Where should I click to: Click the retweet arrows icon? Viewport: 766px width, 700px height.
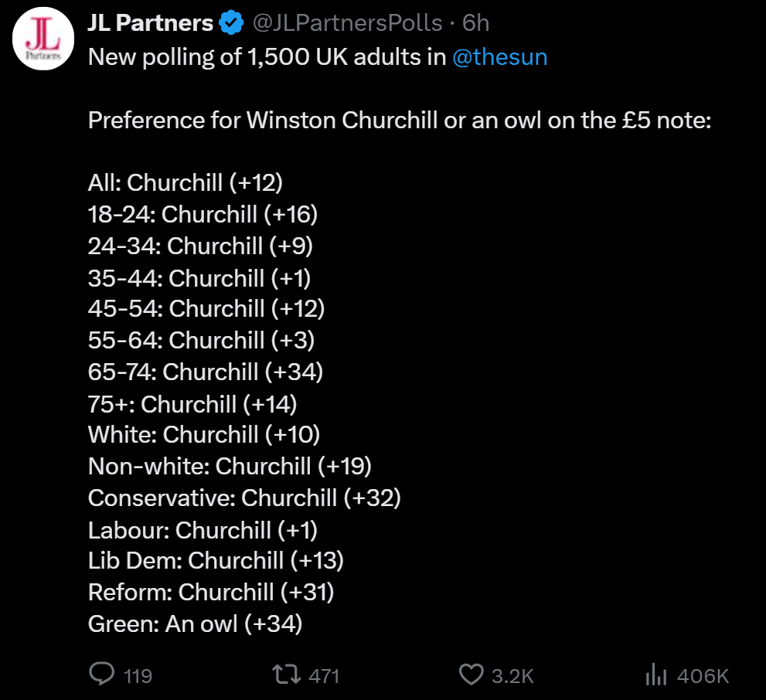(x=288, y=675)
